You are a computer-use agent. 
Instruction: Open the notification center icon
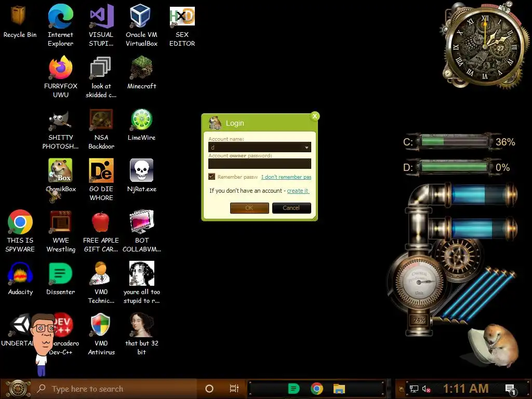click(510, 389)
